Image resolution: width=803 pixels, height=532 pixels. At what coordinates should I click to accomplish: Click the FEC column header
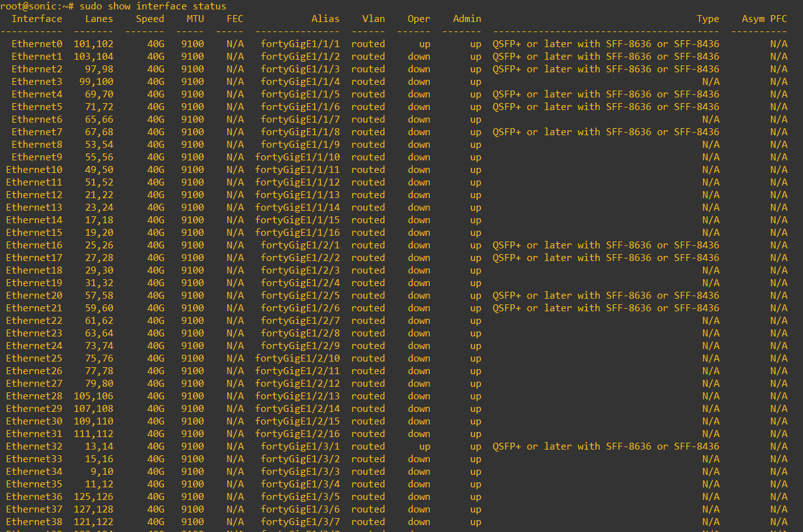coord(235,18)
